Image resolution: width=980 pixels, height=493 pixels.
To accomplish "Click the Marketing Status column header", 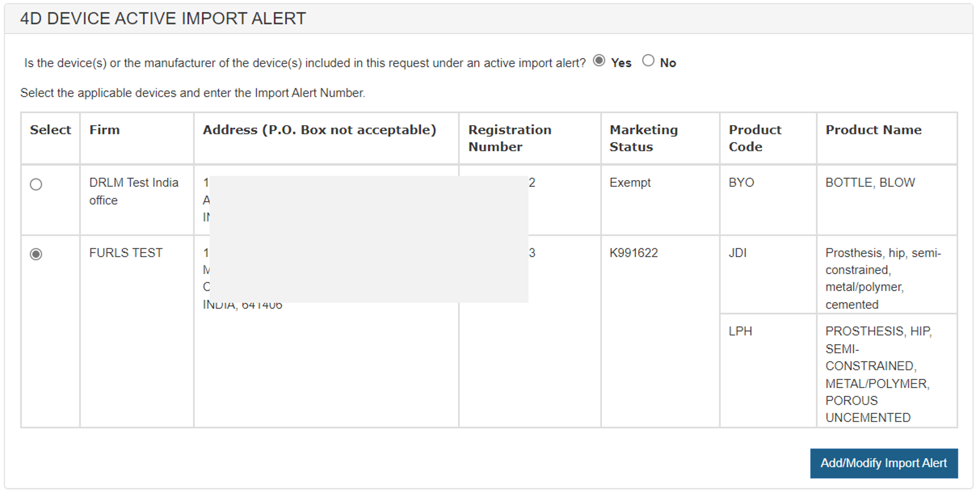I will point(643,138).
